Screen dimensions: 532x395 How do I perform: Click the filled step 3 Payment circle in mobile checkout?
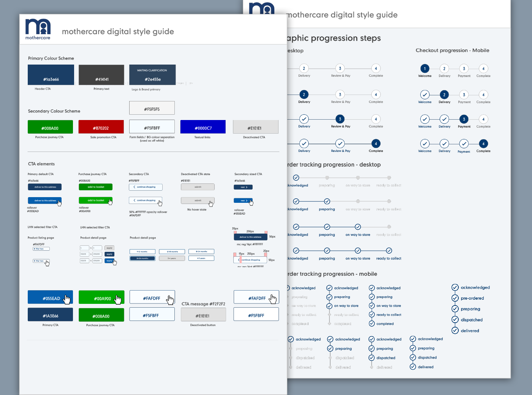464,119
